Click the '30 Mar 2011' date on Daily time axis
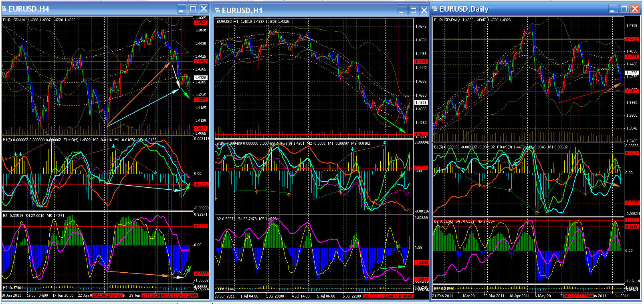This screenshot has width=644, height=304. point(494,296)
